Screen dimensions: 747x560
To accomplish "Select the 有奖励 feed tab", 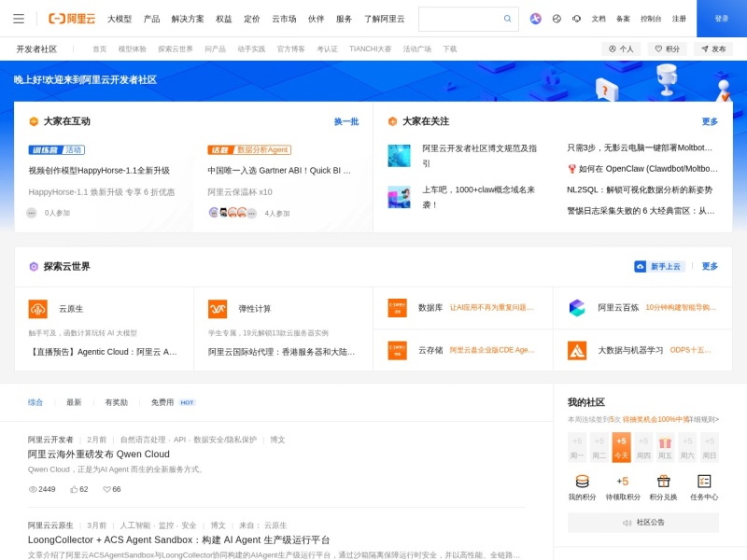I will point(116,402).
